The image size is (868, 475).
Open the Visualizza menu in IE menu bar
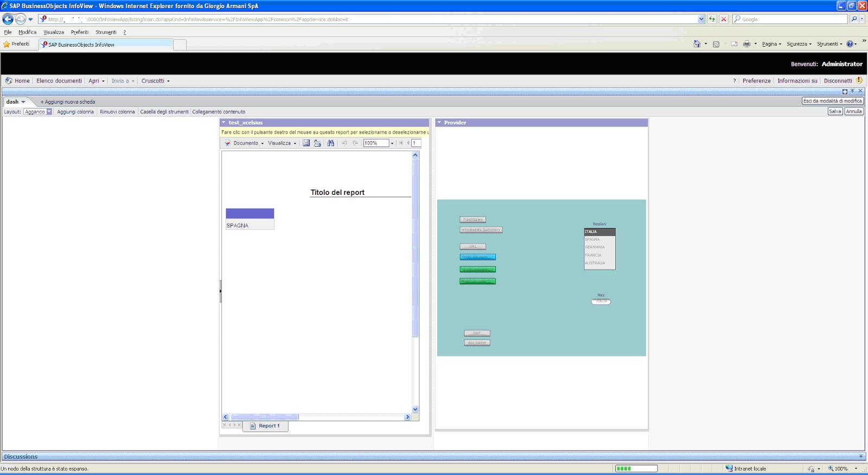click(x=54, y=32)
